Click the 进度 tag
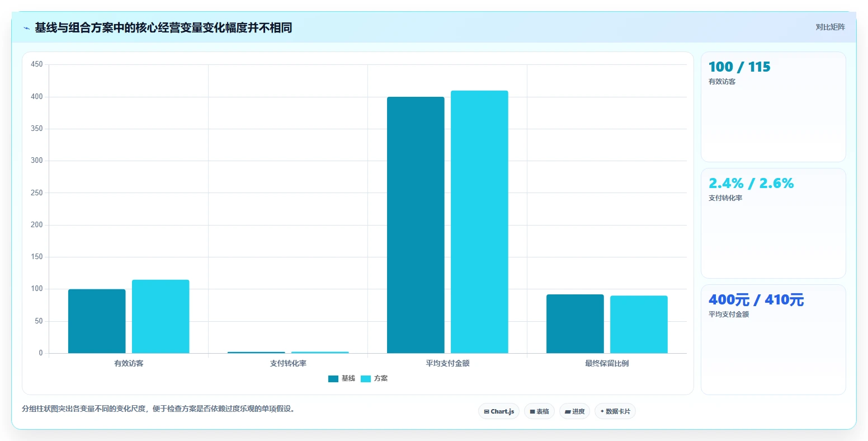Image resolution: width=868 pixels, height=441 pixels. [x=574, y=411]
